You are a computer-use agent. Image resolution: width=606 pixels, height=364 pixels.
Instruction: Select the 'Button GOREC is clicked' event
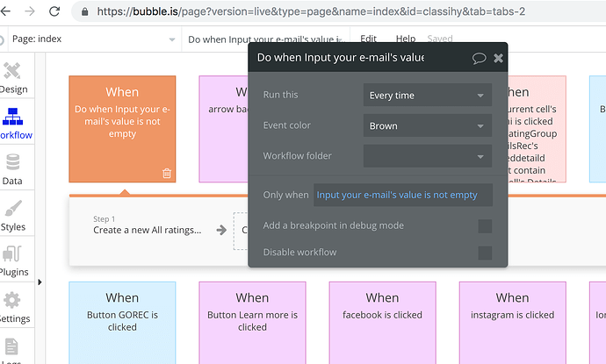tap(122, 323)
